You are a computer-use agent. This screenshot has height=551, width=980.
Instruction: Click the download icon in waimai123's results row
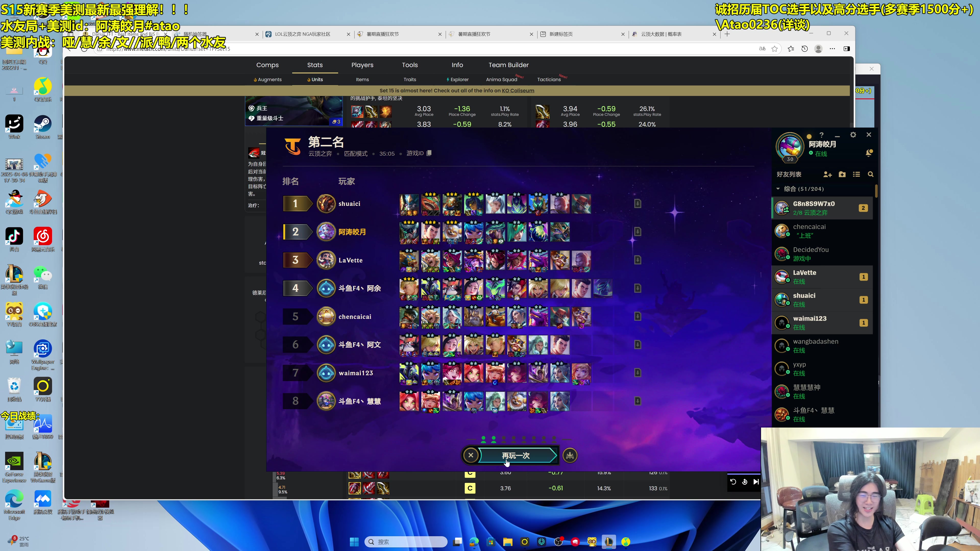[x=638, y=373]
